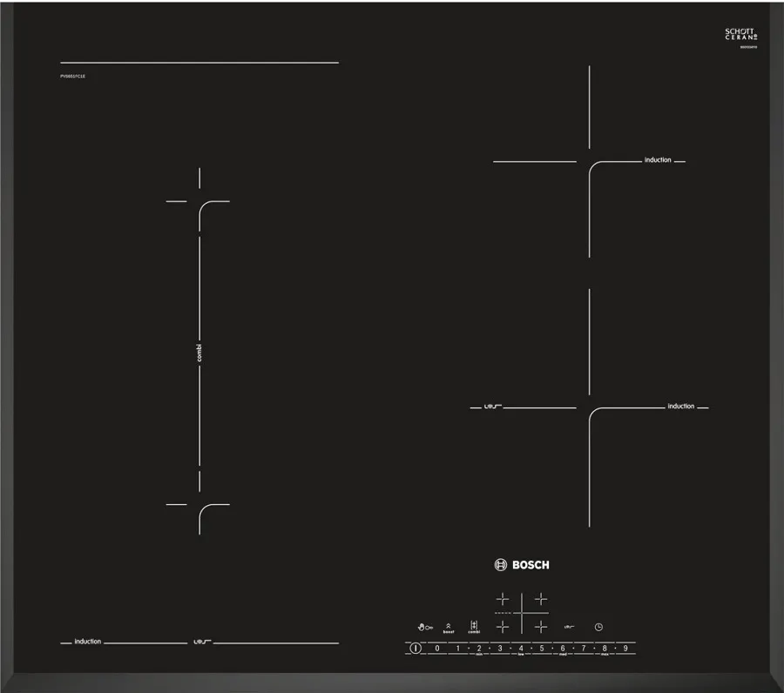784x693 pixels.
Task: Choose power level 2 marked min
Action: coord(479,649)
